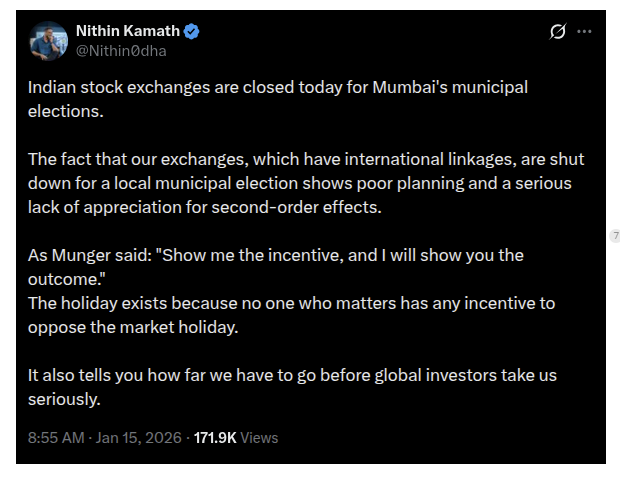The image size is (620, 479).
Task: Click the Nithin Kamath display name
Action: coord(127,31)
